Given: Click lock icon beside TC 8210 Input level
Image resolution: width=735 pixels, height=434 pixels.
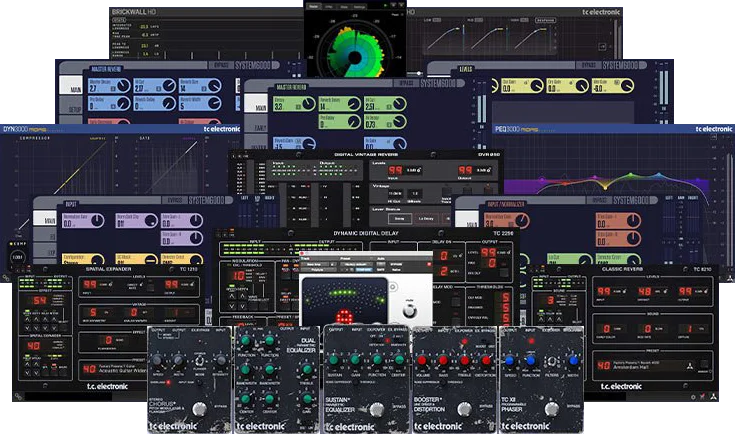Looking at the screenshot, I should click(624, 291).
